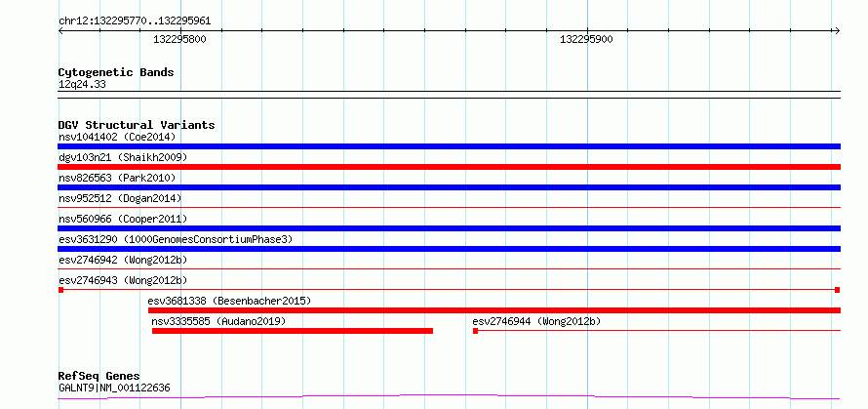The width and height of the screenshot is (868, 409).
Task: Open the GALNT9|NM_001122636 gene label
Action: click(x=114, y=388)
